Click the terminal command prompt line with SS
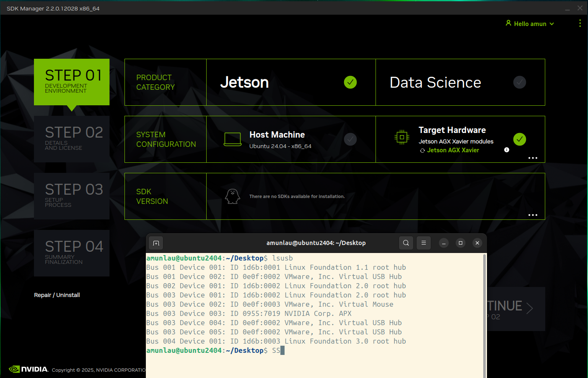Image resolution: width=588 pixels, height=378 pixels. point(215,350)
